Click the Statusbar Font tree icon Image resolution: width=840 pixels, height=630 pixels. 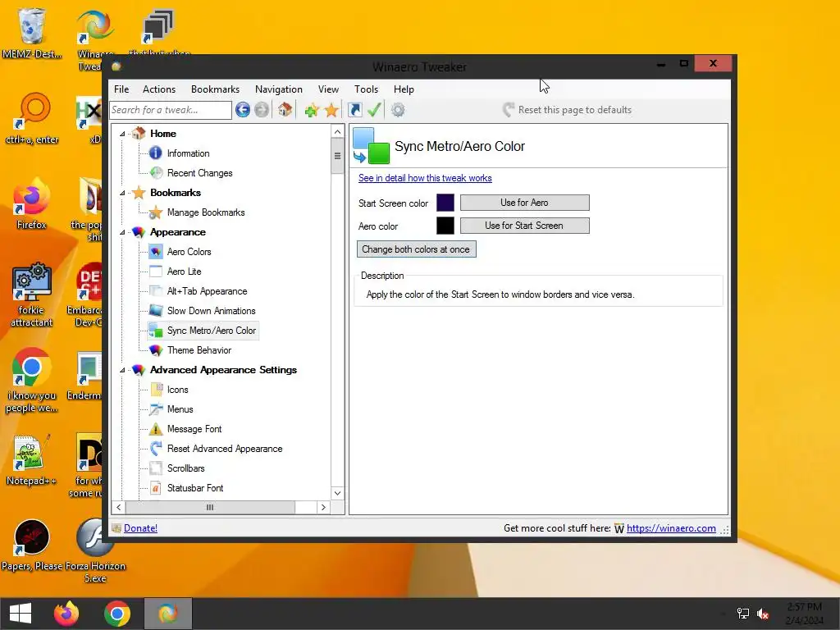[x=156, y=488]
